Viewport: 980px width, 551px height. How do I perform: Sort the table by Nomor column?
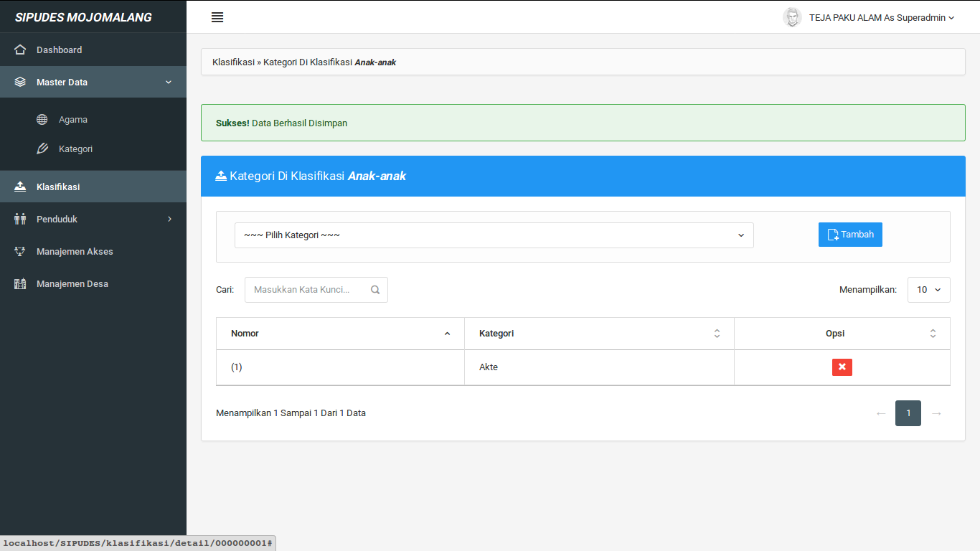(x=340, y=334)
